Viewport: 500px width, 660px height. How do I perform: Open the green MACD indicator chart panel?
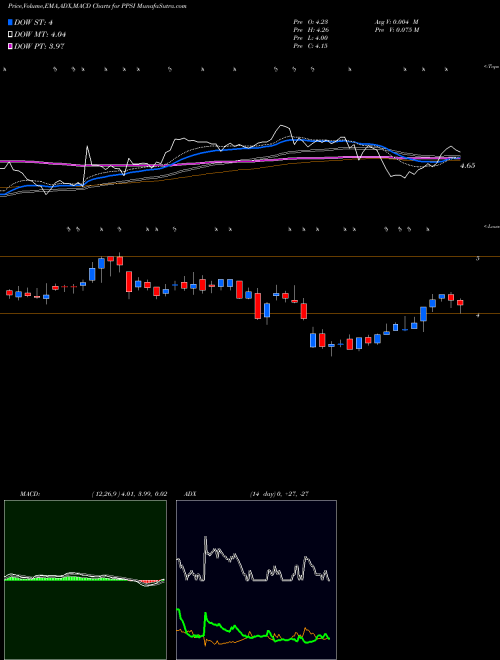tap(85, 580)
